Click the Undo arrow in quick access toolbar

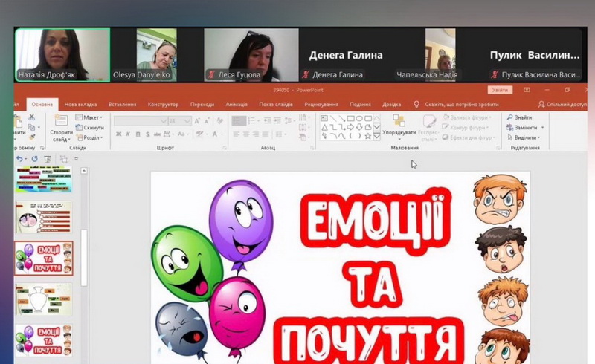[x=20, y=159]
